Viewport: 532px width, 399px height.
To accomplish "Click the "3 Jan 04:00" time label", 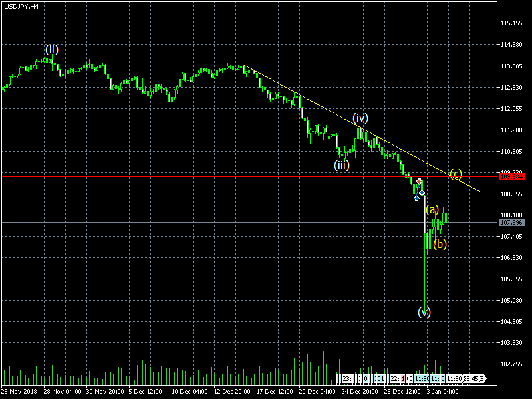I will pyautogui.click(x=443, y=392).
